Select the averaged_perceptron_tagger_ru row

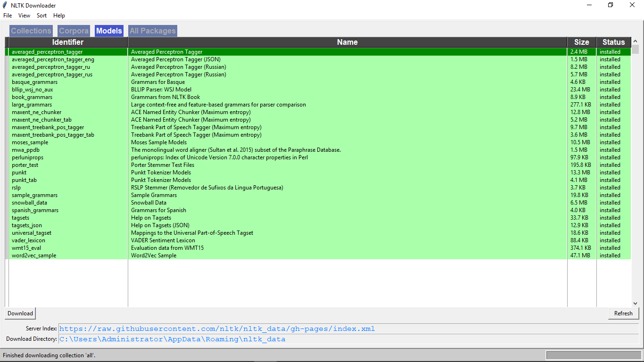tap(320, 67)
